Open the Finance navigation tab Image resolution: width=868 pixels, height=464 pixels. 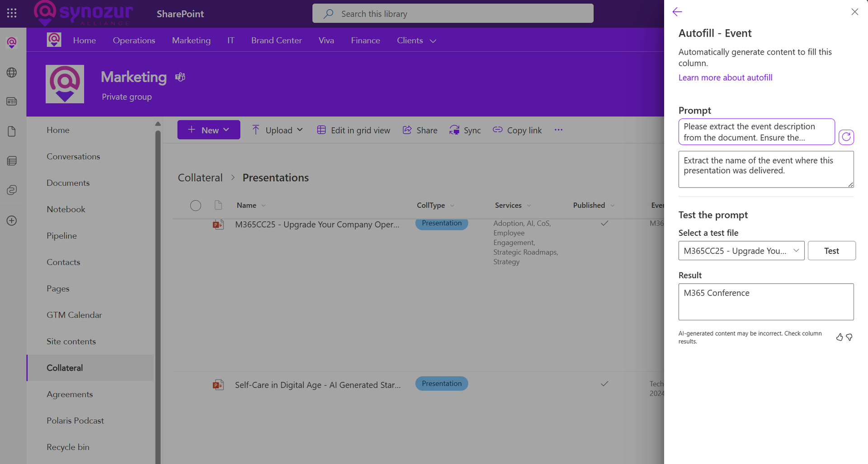click(x=365, y=40)
